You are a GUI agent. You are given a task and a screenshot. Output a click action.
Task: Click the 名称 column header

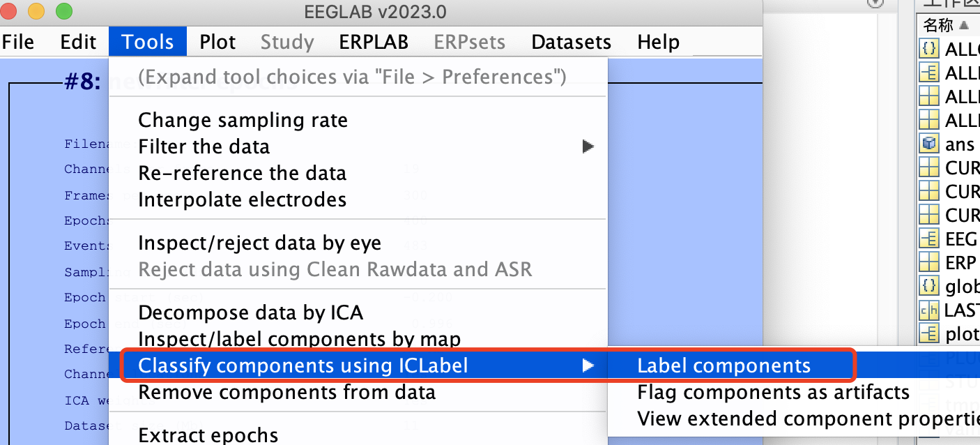pos(937,26)
